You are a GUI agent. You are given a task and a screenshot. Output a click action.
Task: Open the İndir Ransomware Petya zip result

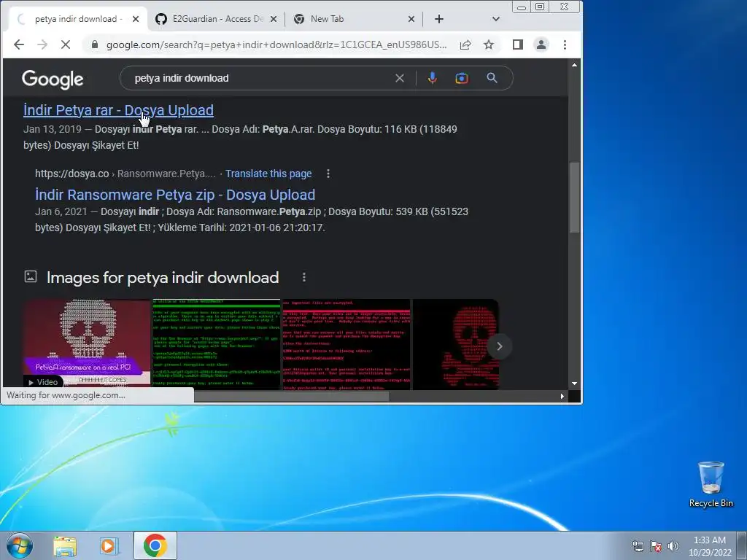click(x=175, y=195)
